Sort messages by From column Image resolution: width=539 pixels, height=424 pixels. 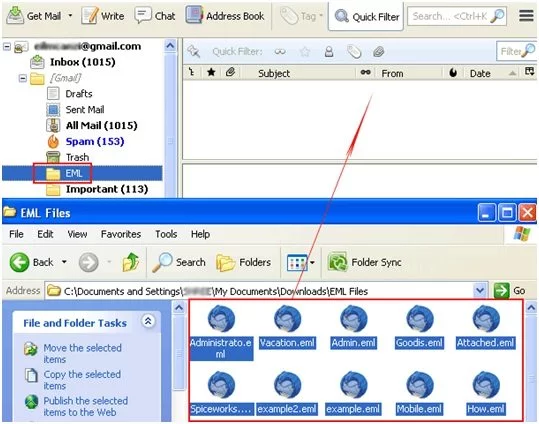pyautogui.click(x=392, y=73)
